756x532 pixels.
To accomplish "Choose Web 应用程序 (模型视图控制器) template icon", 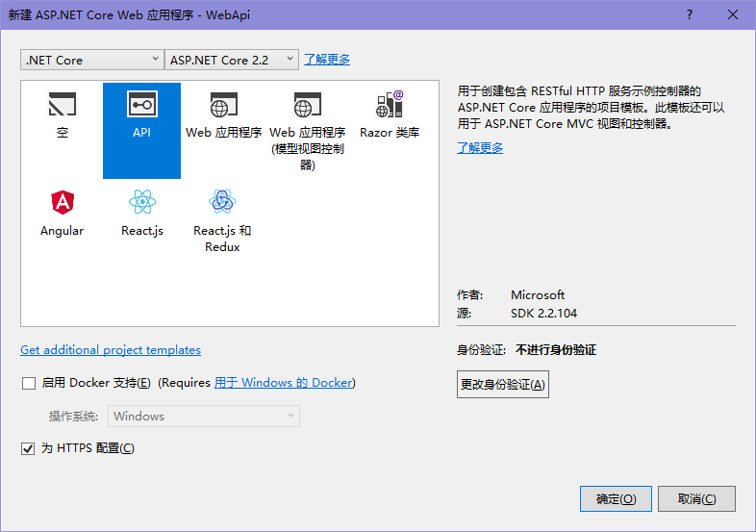I will [307, 105].
